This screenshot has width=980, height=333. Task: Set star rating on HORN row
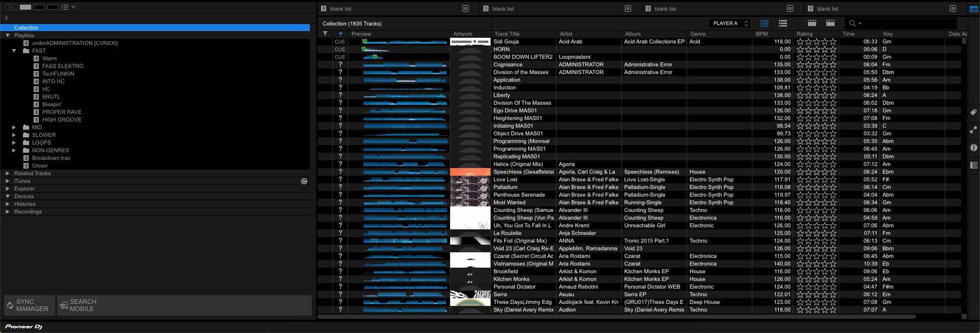coord(817,50)
